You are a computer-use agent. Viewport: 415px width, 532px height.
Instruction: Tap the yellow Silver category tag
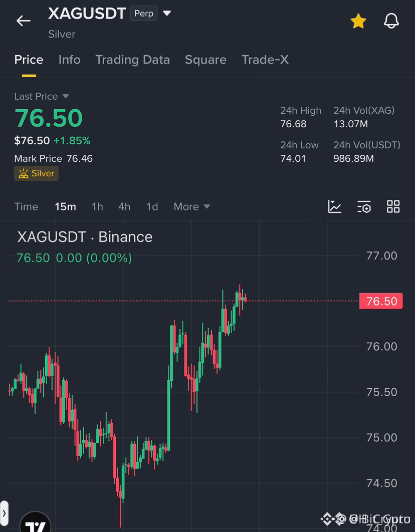click(36, 173)
